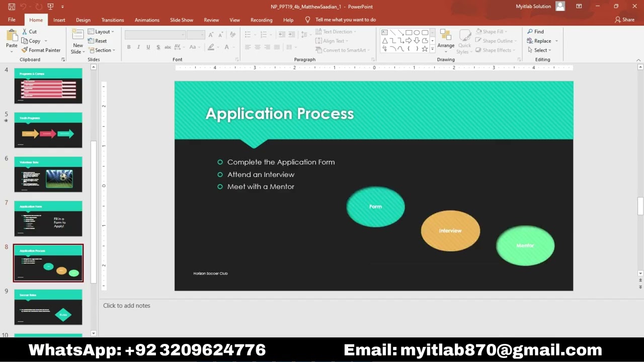Click Tell me what you want to do
The height and width of the screenshot is (362, 644).
[341, 20]
